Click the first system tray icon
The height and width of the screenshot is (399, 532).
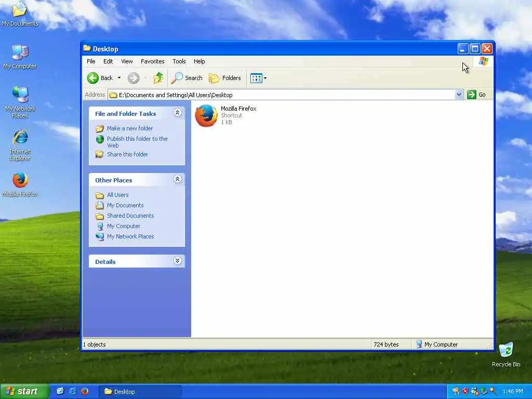456,392
